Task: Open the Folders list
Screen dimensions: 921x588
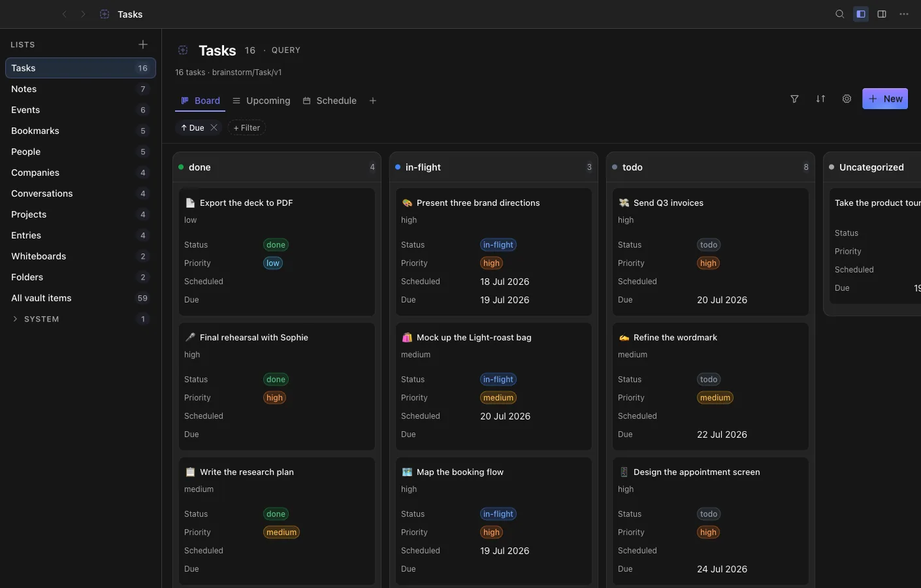Action: pyautogui.click(x=80, y=277)
